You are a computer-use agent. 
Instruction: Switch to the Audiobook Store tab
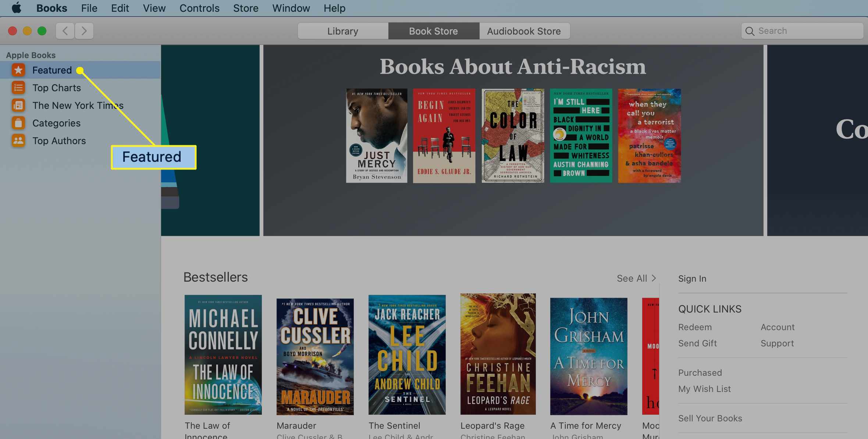524,31
